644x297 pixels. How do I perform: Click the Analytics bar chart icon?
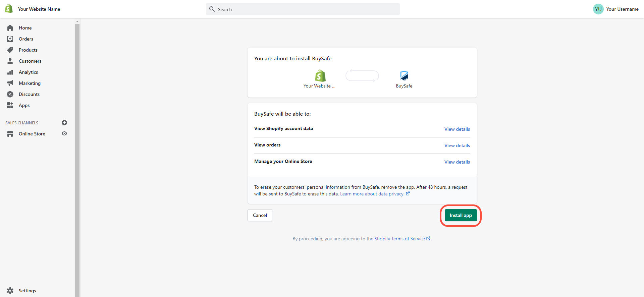(x=10, y=72)
